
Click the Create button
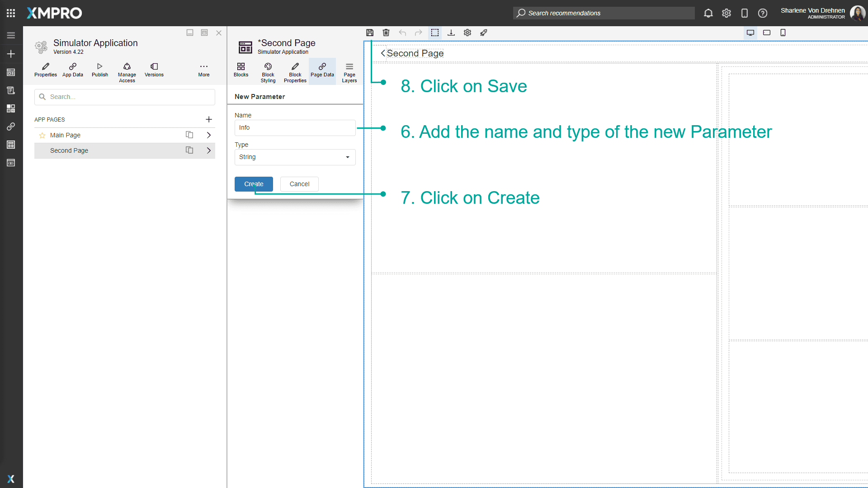[x=253, y=184]
